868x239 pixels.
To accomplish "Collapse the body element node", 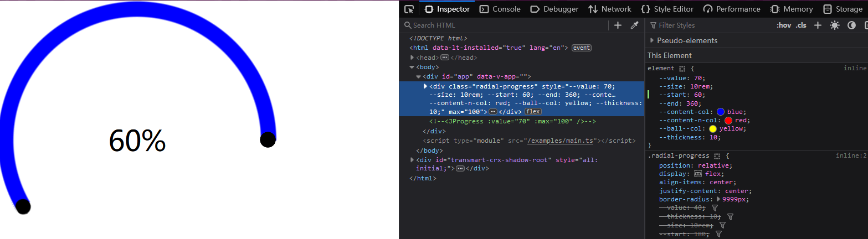I will 412,67.
